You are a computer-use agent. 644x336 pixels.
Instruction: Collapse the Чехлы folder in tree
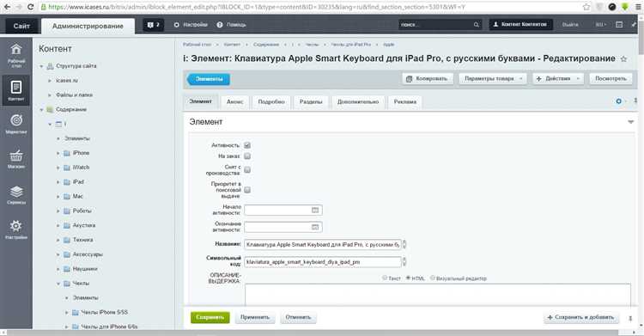click(58, 284)
